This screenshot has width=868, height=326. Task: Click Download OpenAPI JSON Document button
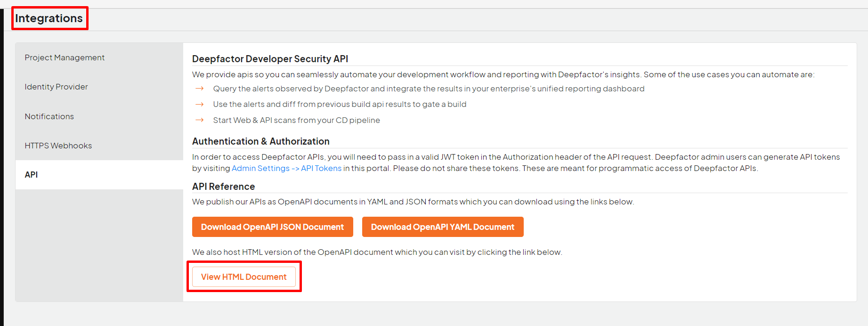pos(272,227)
